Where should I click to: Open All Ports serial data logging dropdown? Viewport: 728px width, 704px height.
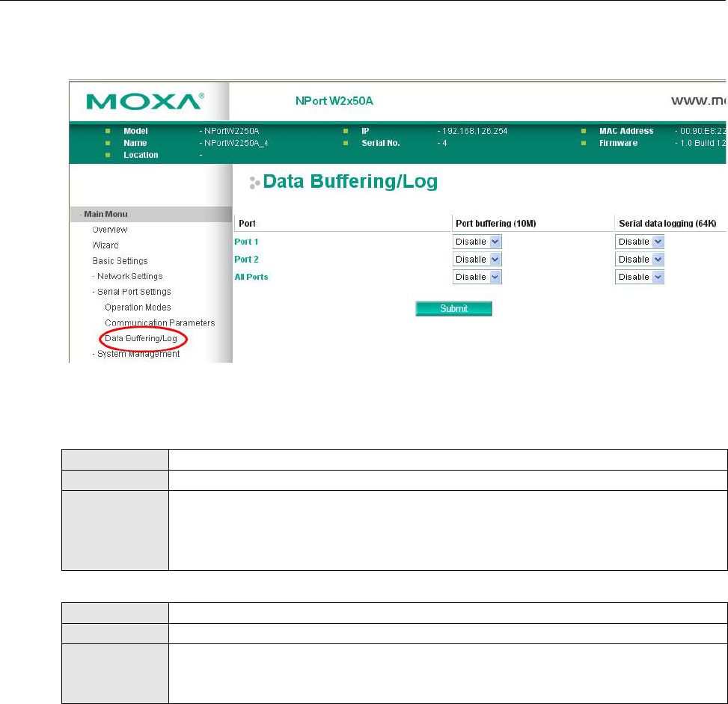click(639, 277)
